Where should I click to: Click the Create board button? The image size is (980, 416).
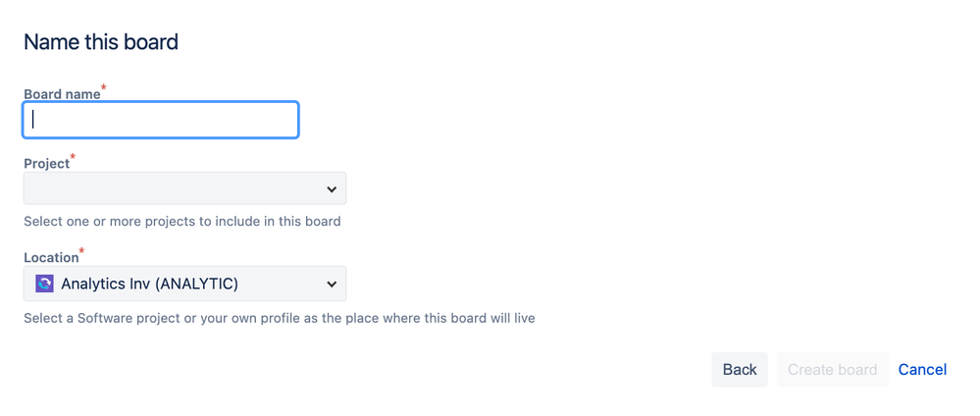(832, 370)
